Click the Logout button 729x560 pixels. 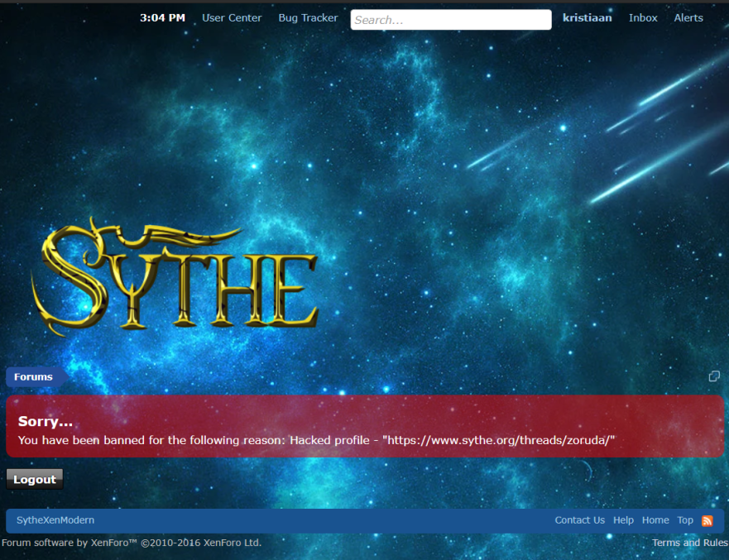[35, 479]
